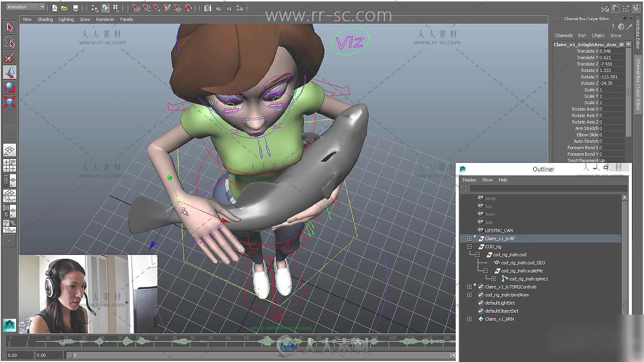644x362 pixels.
Task: Select the arrow Select tool
Action: (10, 28)
